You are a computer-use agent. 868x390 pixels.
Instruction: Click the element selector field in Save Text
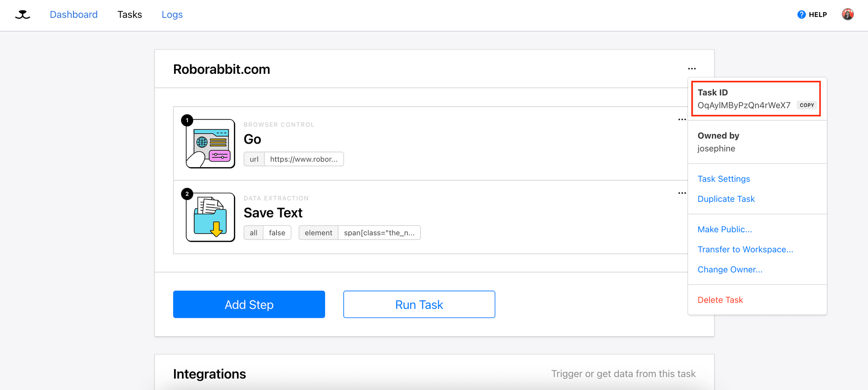coord(379,232)
